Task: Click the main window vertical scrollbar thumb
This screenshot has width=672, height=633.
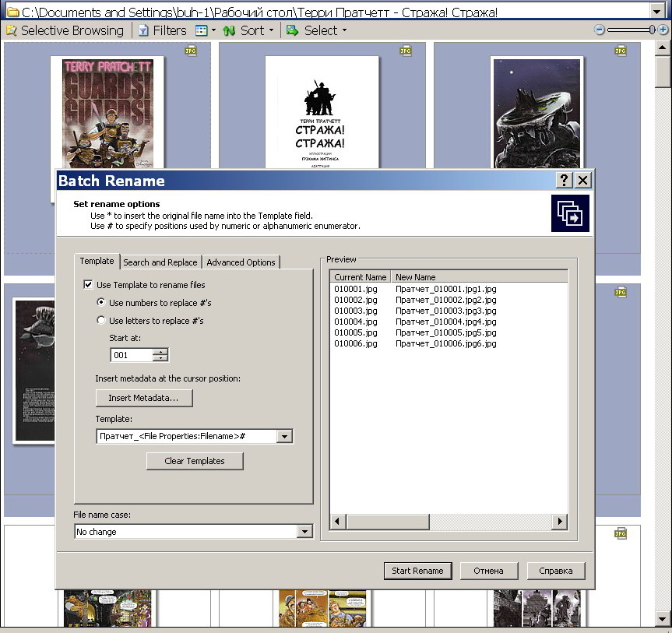Action: tap(662, 71)
